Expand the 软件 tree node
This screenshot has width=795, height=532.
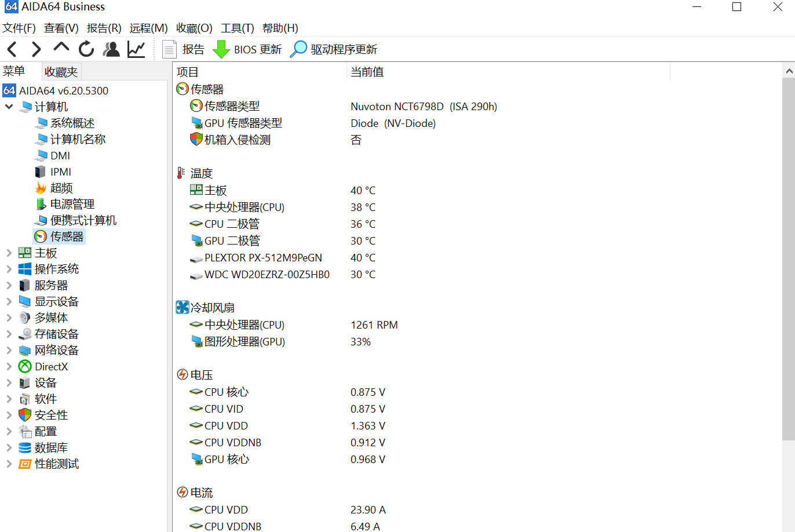[9, 399]
